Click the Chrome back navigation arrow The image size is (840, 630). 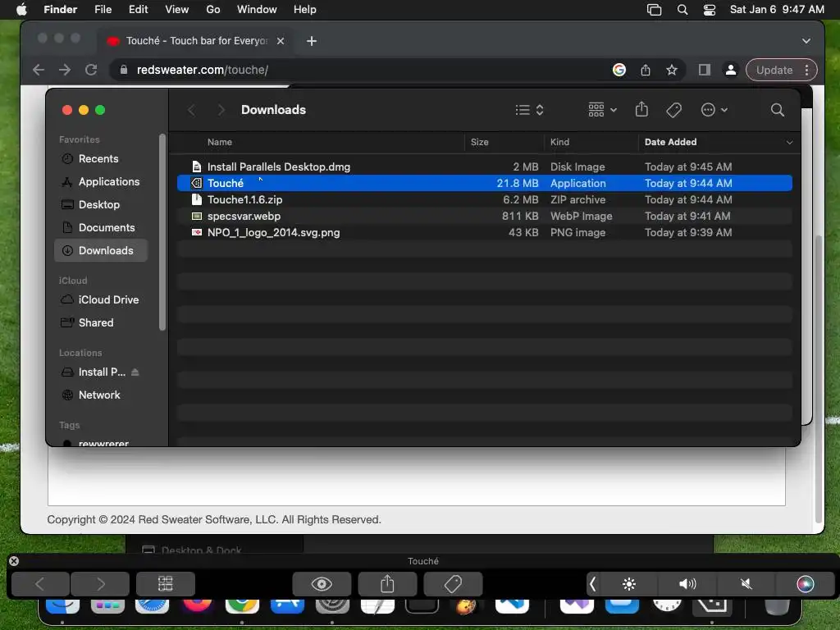pyautogui.click(x=39, y=70)
